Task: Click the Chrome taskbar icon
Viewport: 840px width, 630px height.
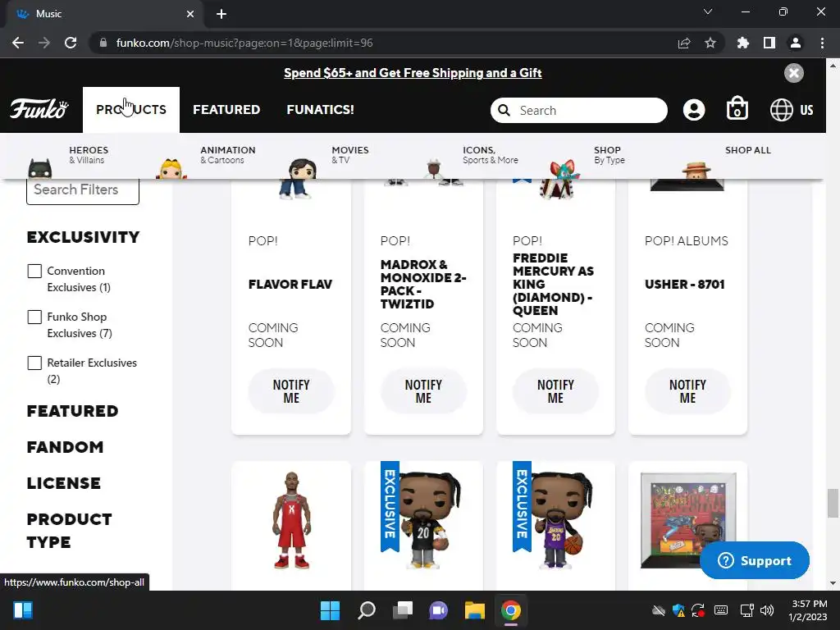Action: pyautogui.click(x=510, y=610)
